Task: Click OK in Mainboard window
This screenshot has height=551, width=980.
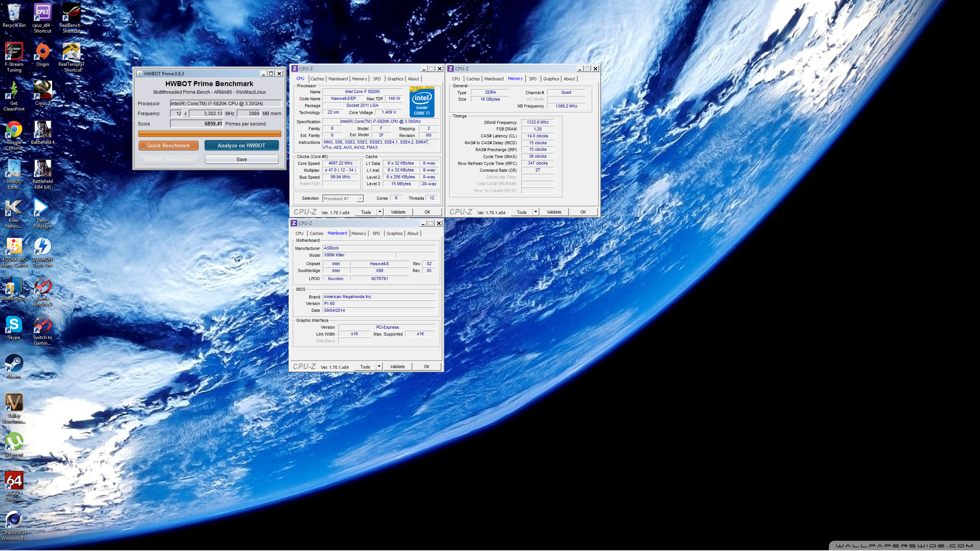Action: [426, 367]
